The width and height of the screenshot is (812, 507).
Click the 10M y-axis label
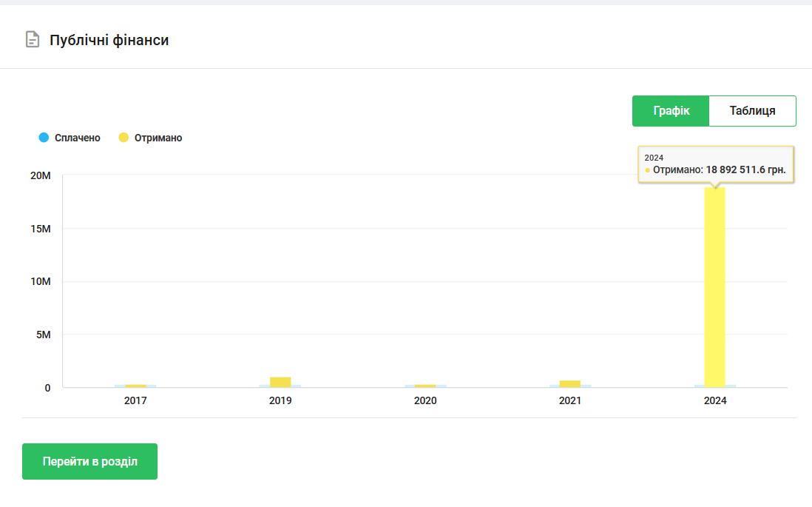(x=41, y=281)
